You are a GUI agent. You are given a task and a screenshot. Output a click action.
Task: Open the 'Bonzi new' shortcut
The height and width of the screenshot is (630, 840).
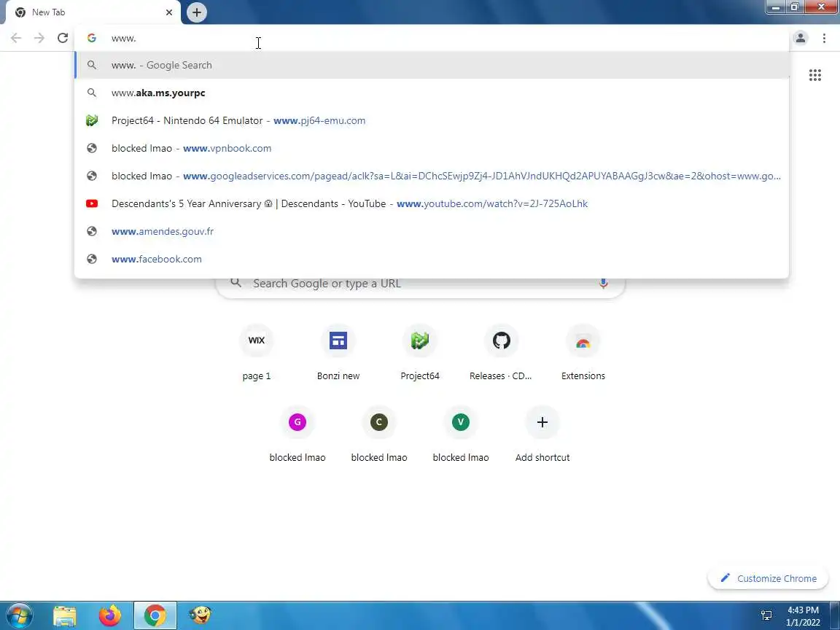(338, 352)
